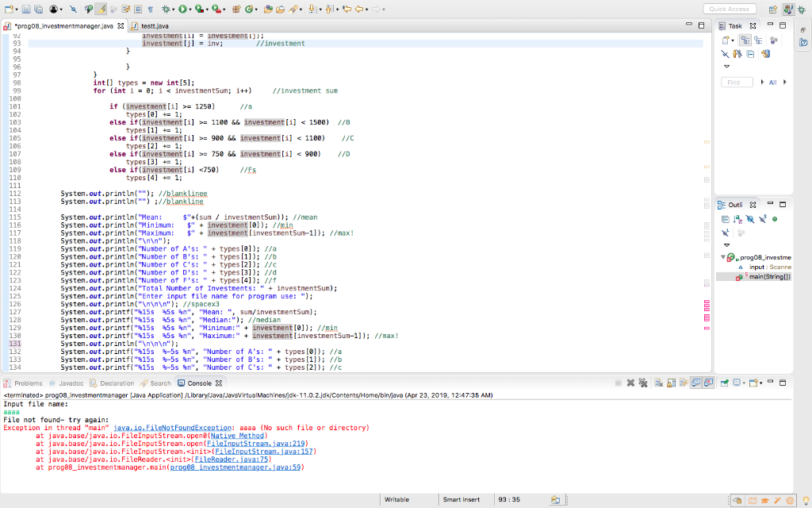Screen dimensions: 812x508
Task: Open Search flashlight dropdown arrow
Action: pos(301,10)
